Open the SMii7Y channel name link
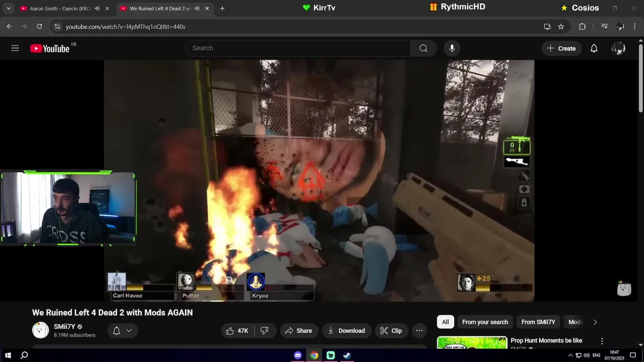The width and height of the screenshot is (644, 362). point(64,327)
